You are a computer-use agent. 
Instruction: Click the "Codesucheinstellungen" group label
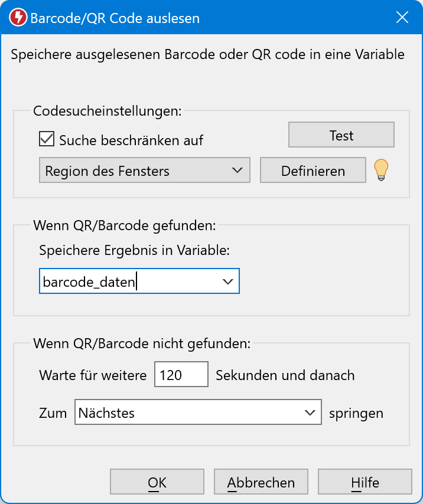point(108,110)
